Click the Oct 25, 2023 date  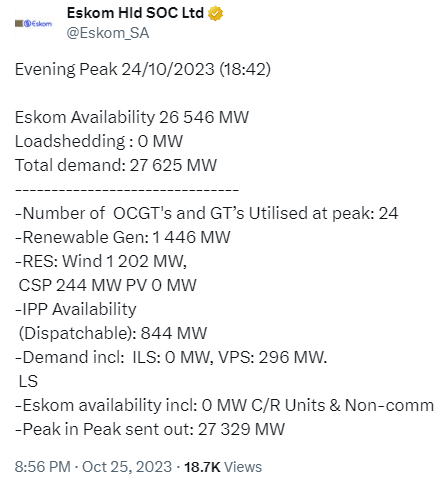coord(127,466)
